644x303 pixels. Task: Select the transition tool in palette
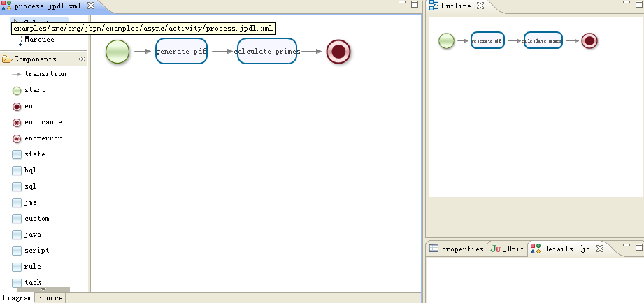(x=39, y=74)
